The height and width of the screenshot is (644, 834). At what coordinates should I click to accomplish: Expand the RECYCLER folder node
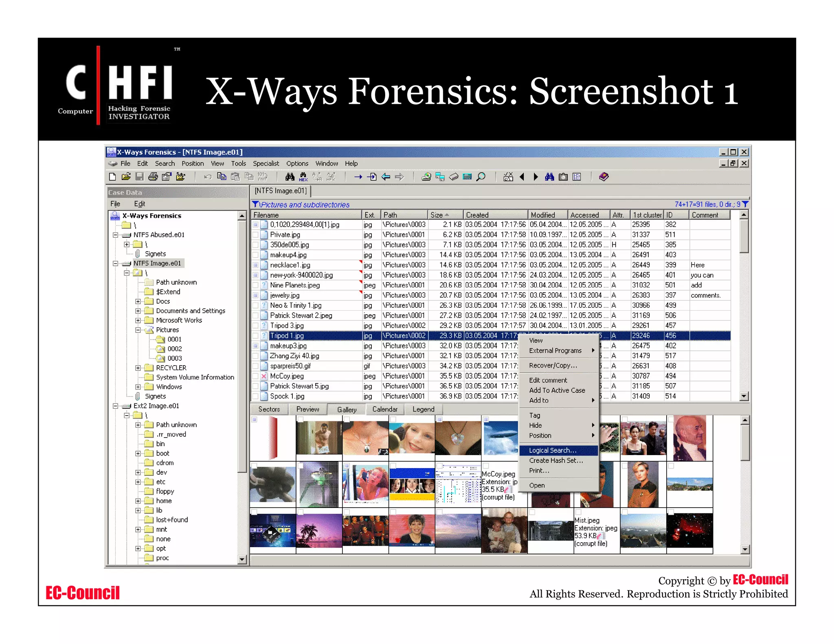[138, 368]
